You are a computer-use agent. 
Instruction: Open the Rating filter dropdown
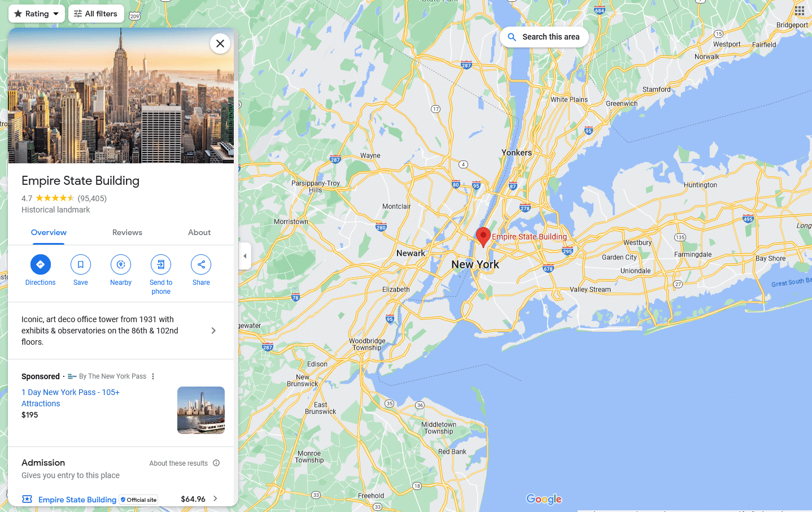pos(37,14)
